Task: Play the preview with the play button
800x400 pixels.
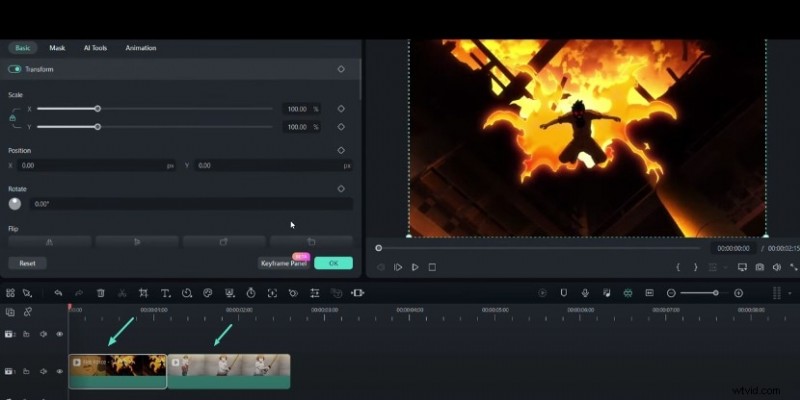Action: tap(415, 267)
